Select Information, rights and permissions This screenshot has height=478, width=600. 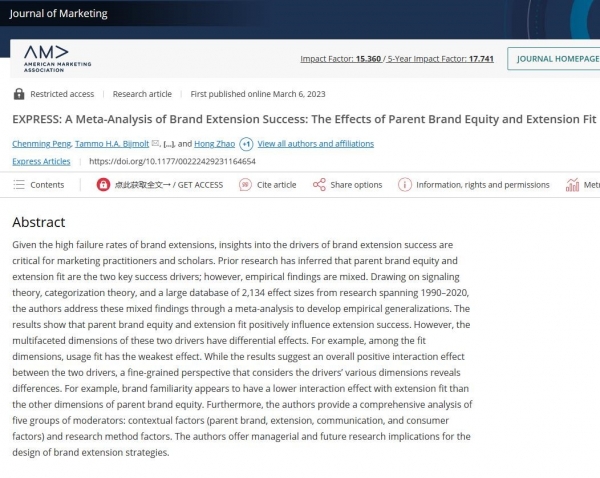click(483, 185)
